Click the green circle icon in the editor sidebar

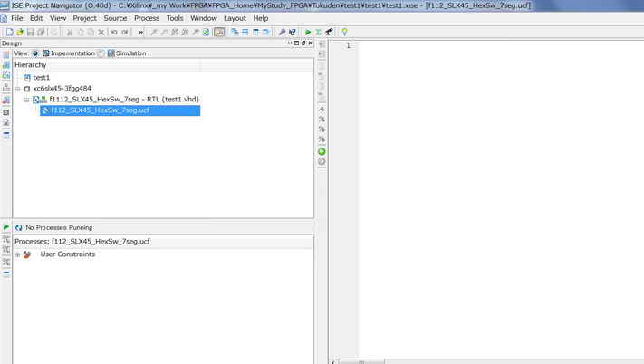pyautogui.click(x=322, y=151)
